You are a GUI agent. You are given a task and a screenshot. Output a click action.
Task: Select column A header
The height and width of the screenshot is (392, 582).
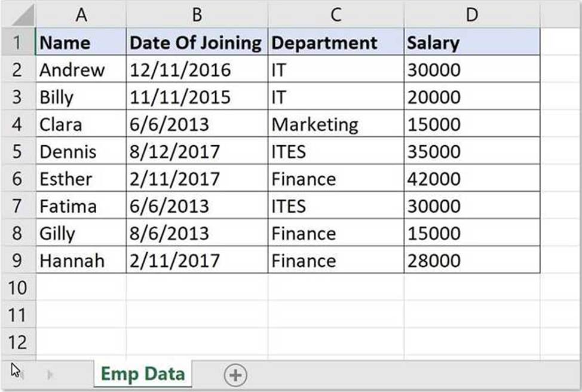[81, 15]
